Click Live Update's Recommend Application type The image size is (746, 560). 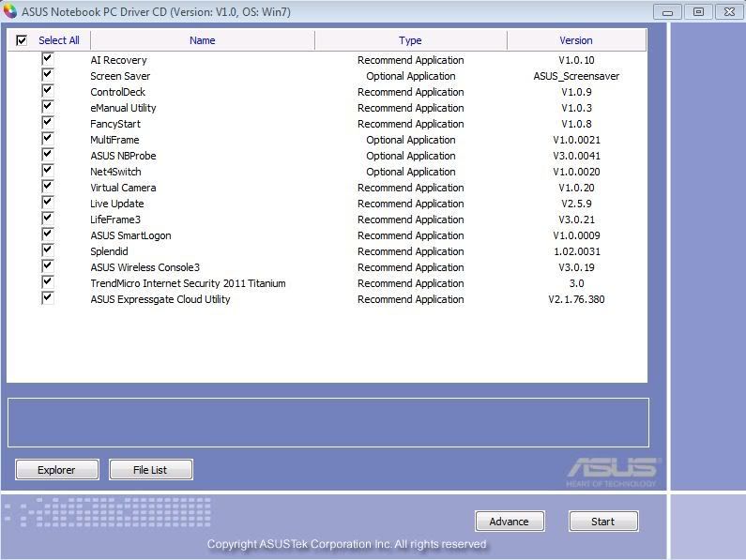click(x=411, y=204)
